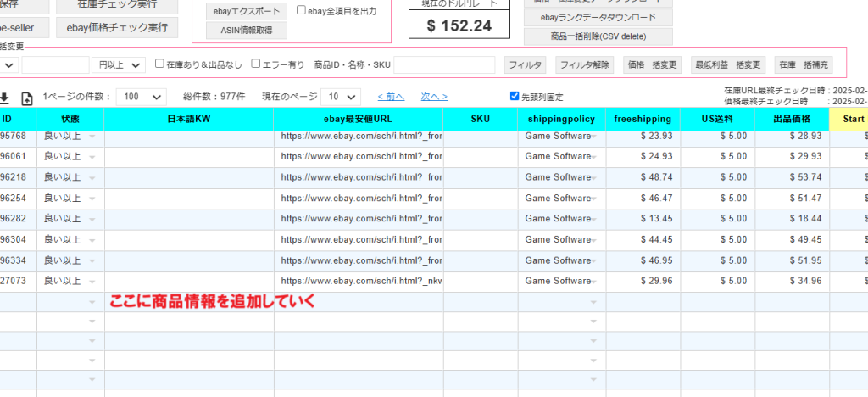Image resolution: width=868 pixels, height=397 pixels.
Task: Open the items-per-page dropdown showing 100
Action: point(142,97)
